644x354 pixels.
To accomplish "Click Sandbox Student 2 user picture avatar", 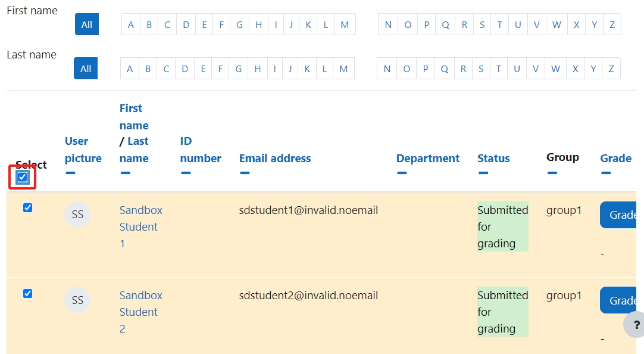I will (77, 300).
